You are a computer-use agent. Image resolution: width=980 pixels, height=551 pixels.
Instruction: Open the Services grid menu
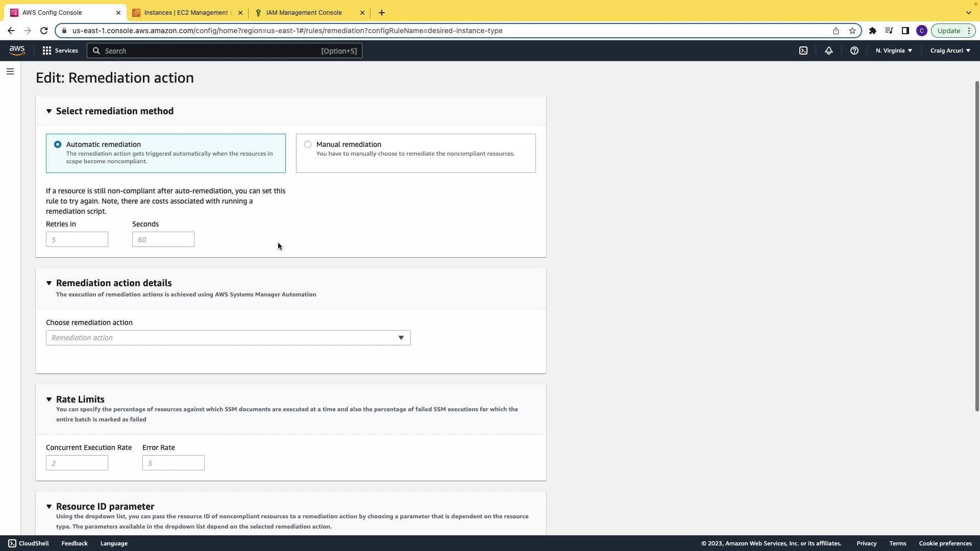60,51
